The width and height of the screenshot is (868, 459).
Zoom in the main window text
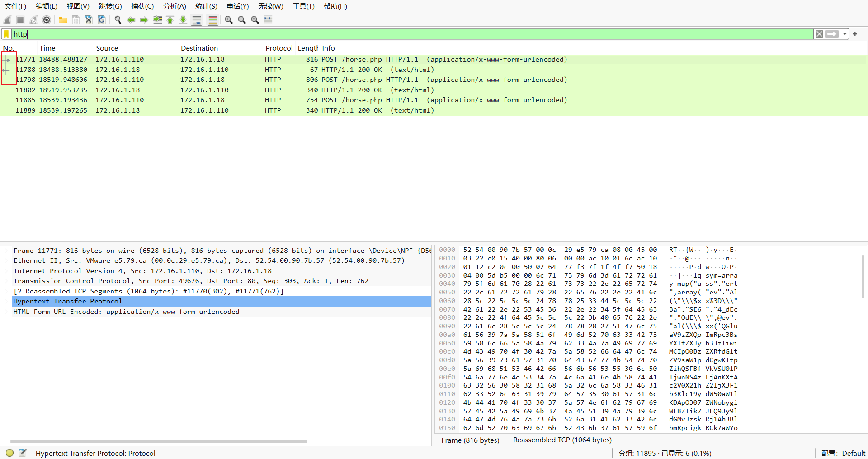point(229,20)
